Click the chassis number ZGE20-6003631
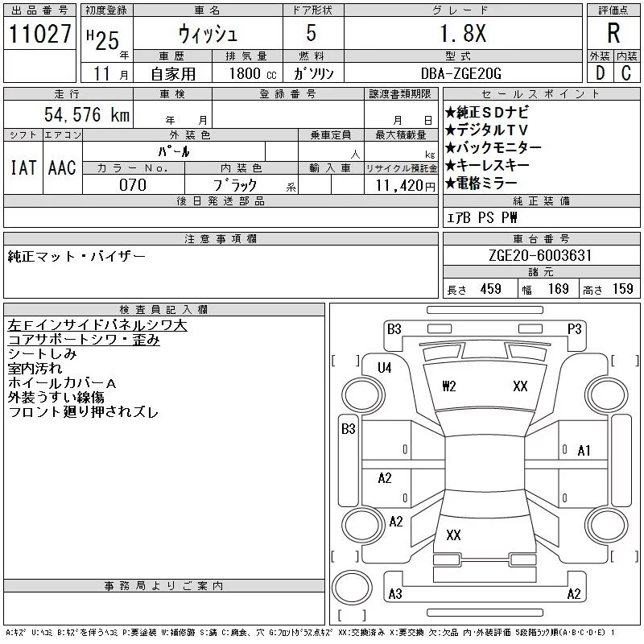644x644 pixels. pyautogui.click(x=540, y=255)
